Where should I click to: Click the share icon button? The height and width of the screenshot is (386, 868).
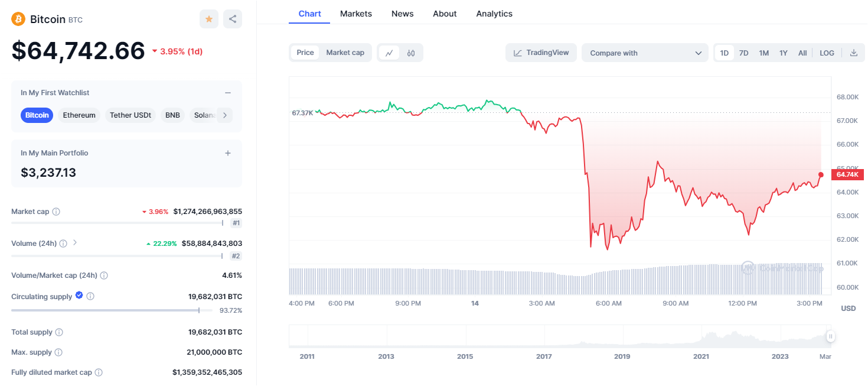233,19
